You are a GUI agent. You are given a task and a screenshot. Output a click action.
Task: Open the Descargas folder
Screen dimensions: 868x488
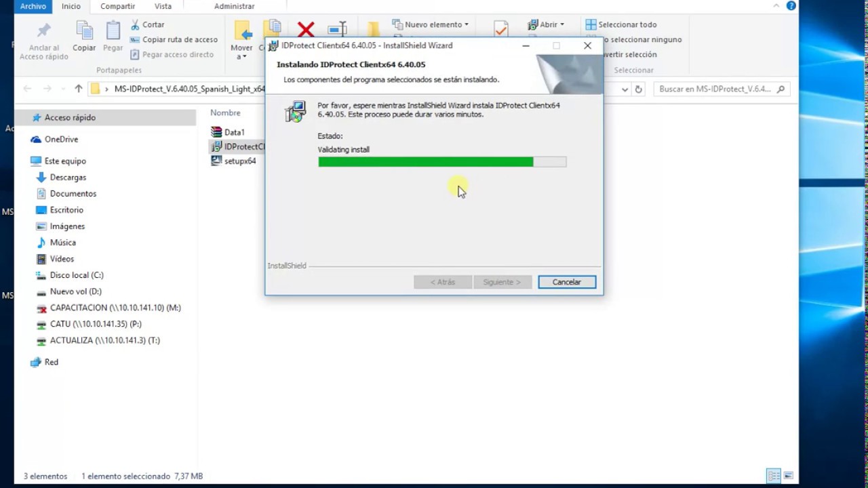(x=68, y=177)
